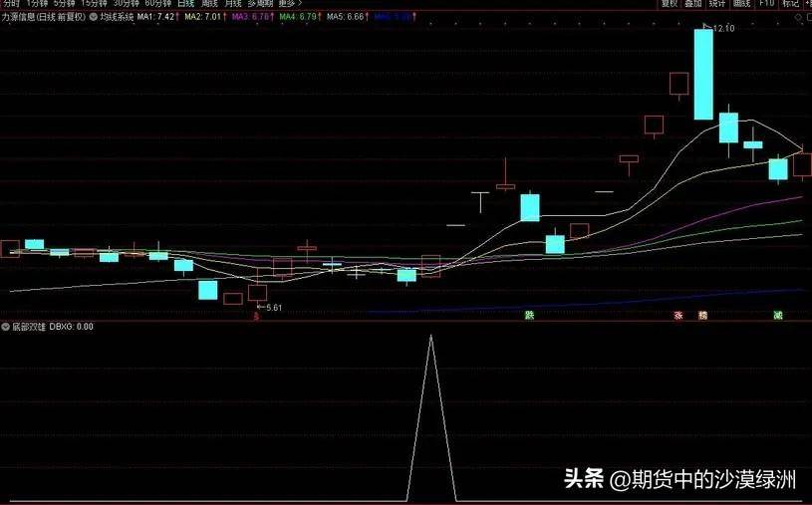Click the green MA4: 6.79 value
The image size is (812, 505).
[300, 17]
